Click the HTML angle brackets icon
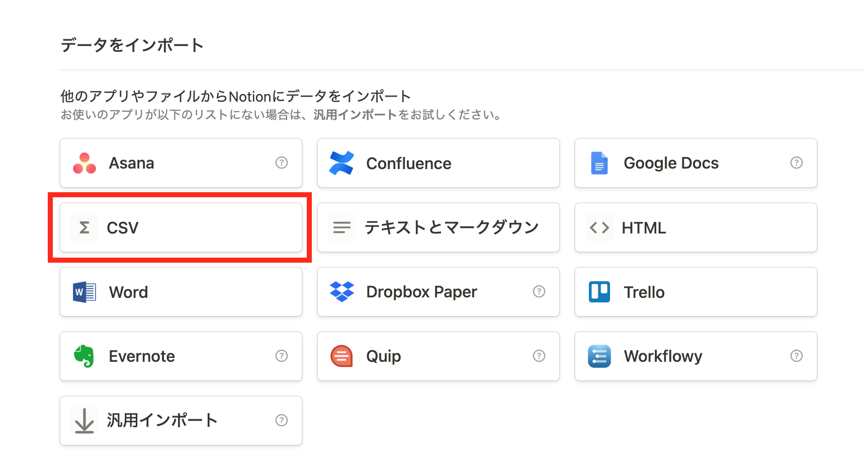 coord(599,227)
